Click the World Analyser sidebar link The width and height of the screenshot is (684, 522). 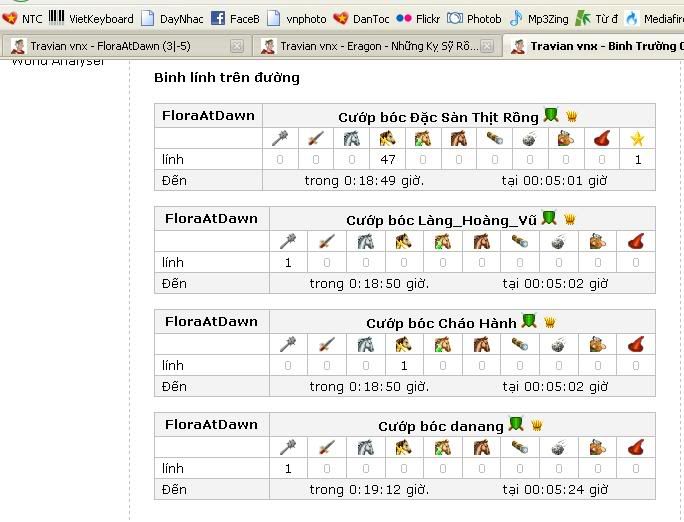click(x=58, y=61)
